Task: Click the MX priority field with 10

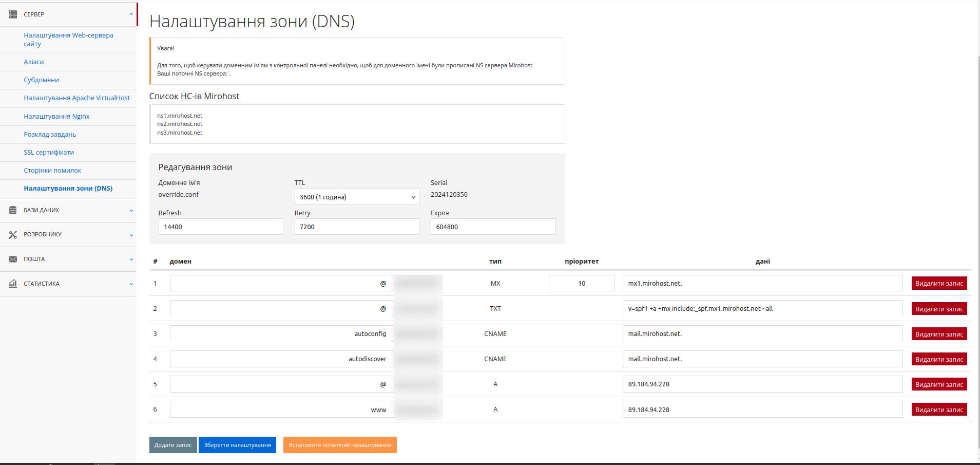Action: pos(582,283)
